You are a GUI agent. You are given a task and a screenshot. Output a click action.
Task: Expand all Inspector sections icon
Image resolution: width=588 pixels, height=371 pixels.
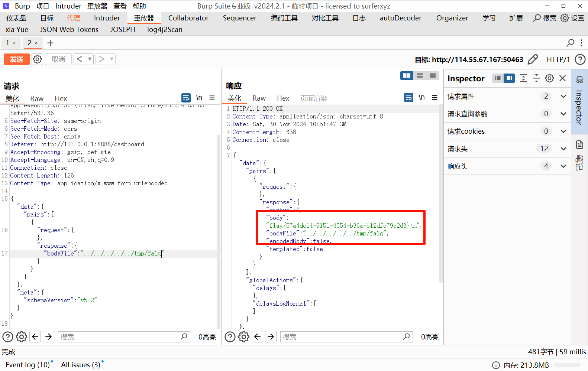tap(523, 78)
